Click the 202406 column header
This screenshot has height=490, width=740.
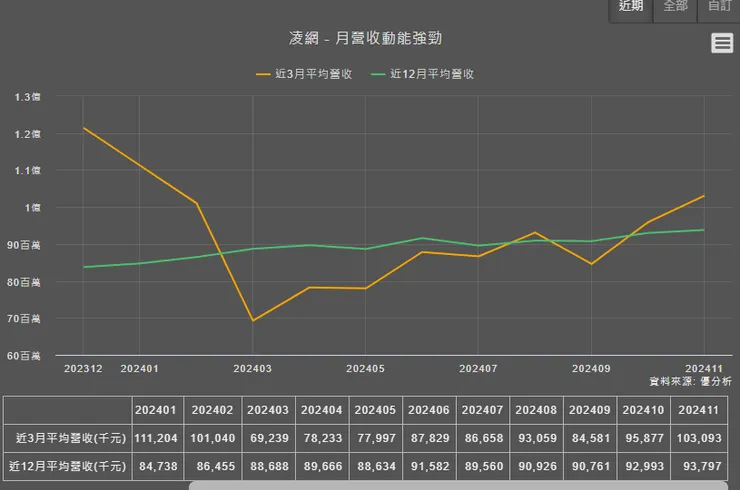[x=429, y=410]
